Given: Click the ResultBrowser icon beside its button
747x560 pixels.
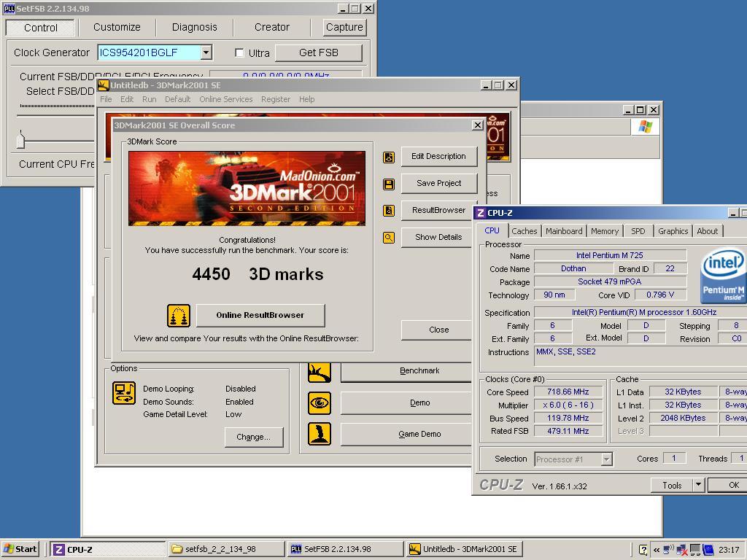Looking at the screenshot, I should (x=389, y=211).
